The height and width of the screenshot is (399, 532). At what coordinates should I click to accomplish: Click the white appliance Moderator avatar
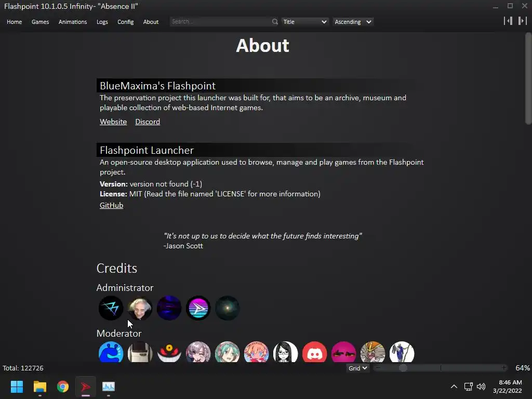(x=140, y=352)
